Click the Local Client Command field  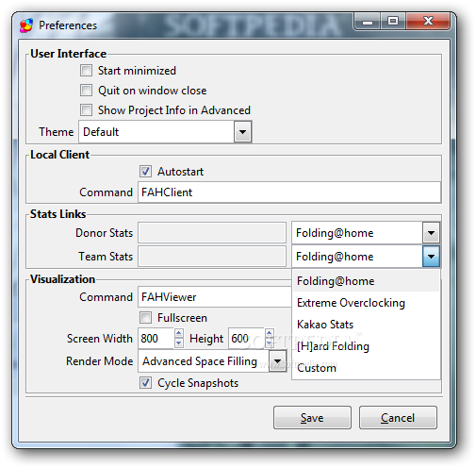tap(289, 192)
